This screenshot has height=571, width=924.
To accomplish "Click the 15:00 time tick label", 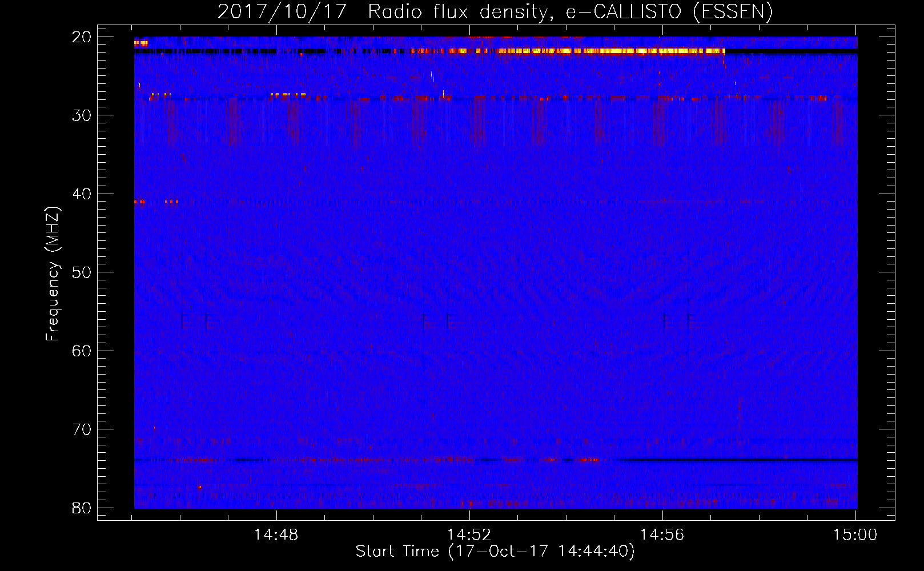I will coord(855,535).
